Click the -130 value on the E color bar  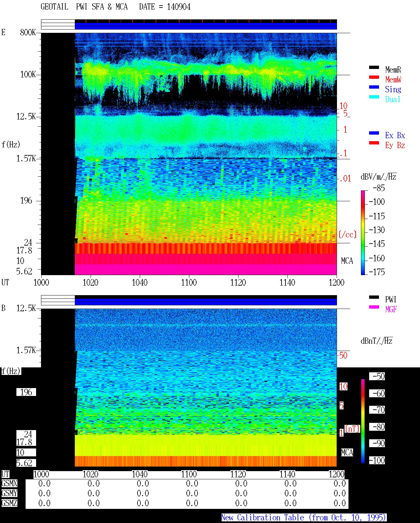[377, 230]
